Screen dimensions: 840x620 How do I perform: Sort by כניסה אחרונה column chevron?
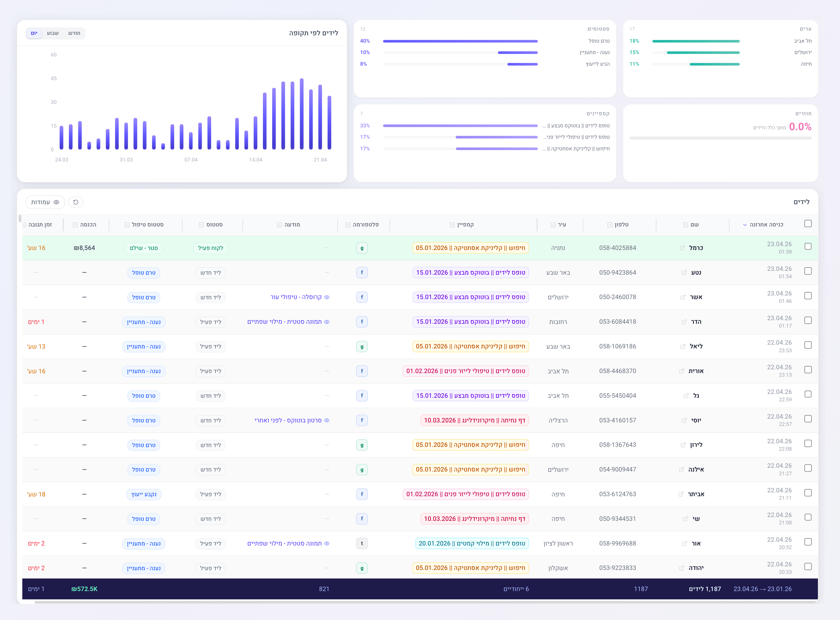coord(745,225)
